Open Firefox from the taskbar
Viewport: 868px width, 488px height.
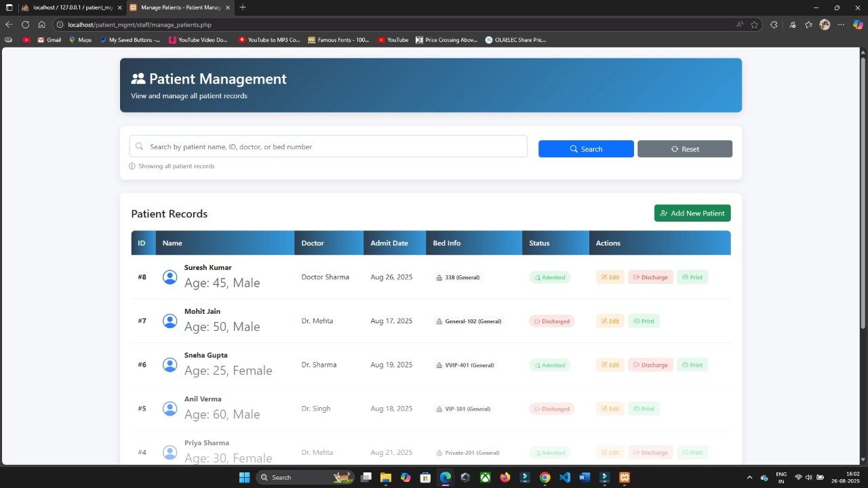[505, 477]
